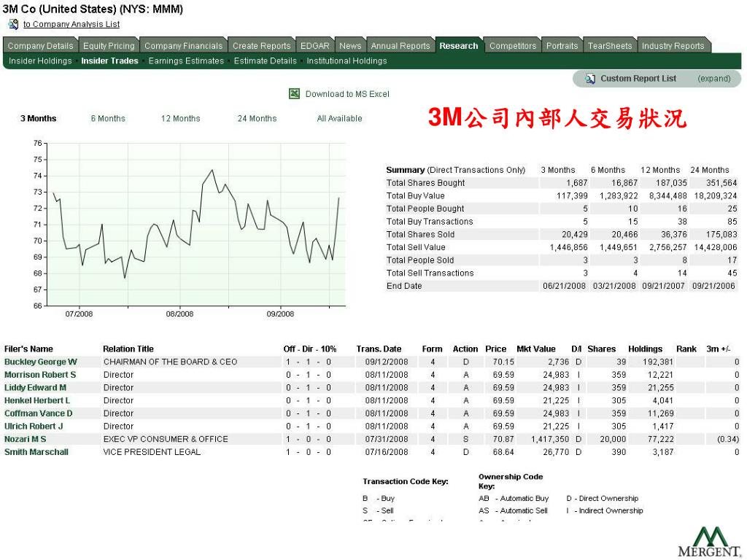The height and width of the screenshot is (560, 747).
Task: Open filer Henkel Herbert L
Action: point(37,400)
